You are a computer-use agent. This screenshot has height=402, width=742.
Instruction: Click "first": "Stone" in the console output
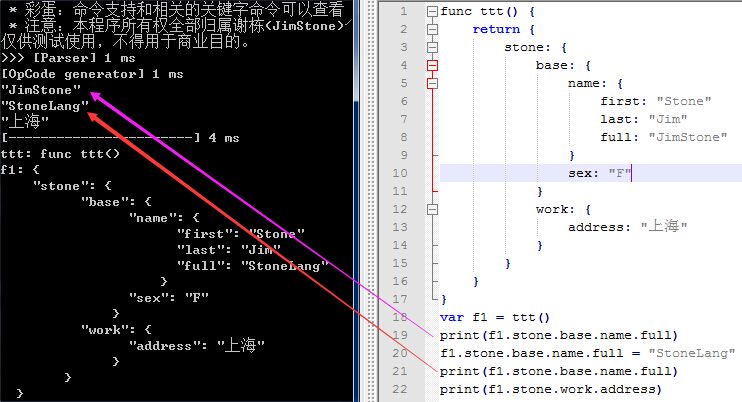241,234
